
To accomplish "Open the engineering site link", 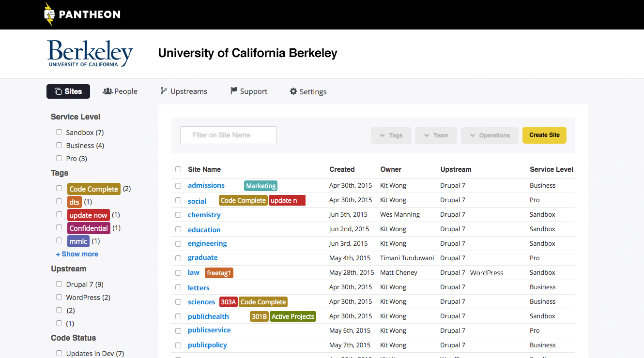I will (207, 243).
